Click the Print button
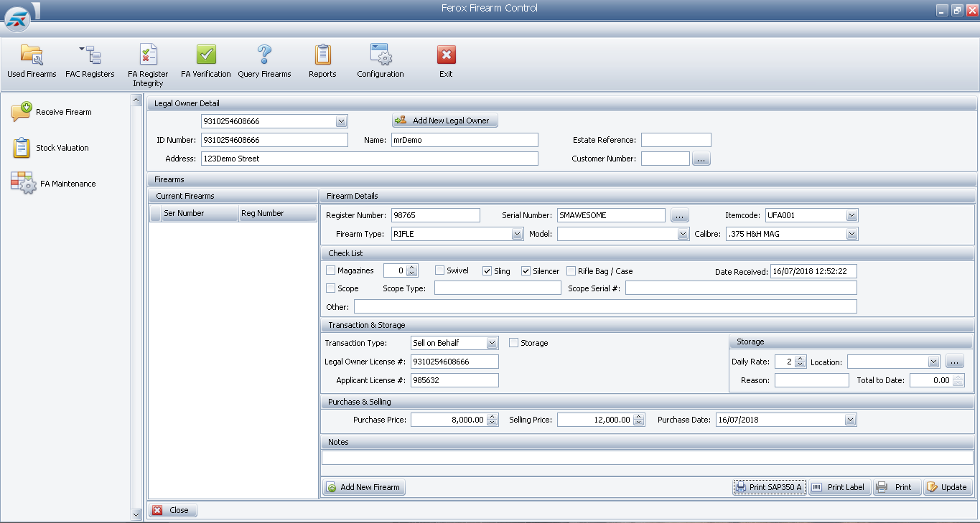980x523 pixels. point(897,487)
